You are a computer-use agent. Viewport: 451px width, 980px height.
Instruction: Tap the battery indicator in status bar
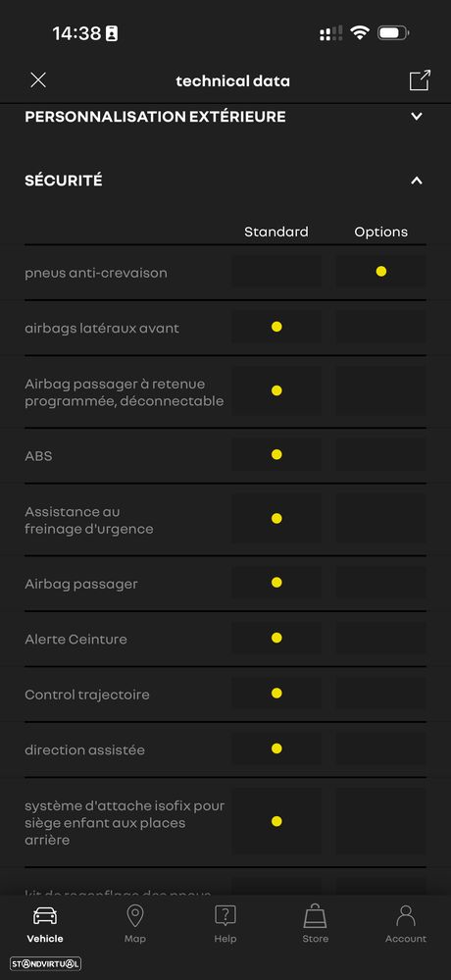point(393,32)
